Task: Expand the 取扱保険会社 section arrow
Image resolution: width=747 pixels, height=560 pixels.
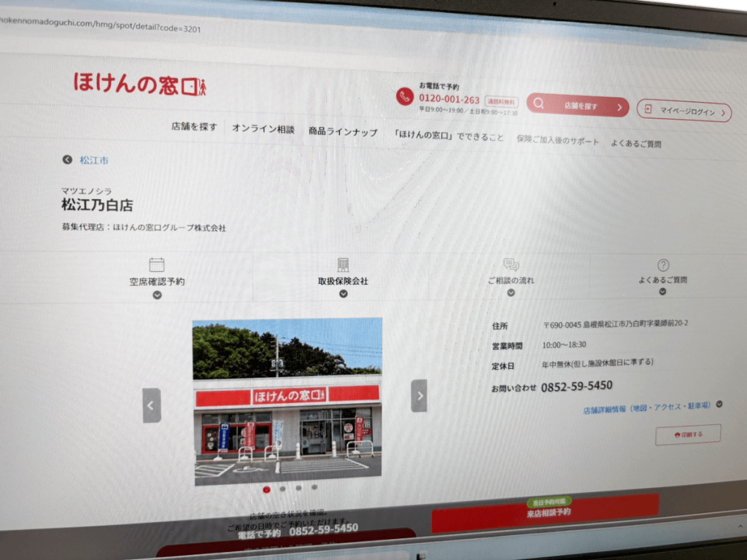Action: (343, 294)
